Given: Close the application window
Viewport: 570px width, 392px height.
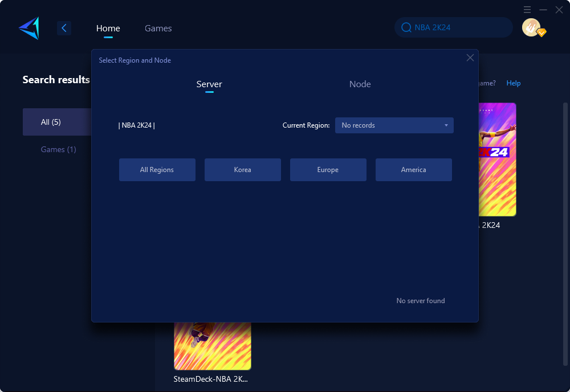Looking at the screenshot, I should 559,10.
